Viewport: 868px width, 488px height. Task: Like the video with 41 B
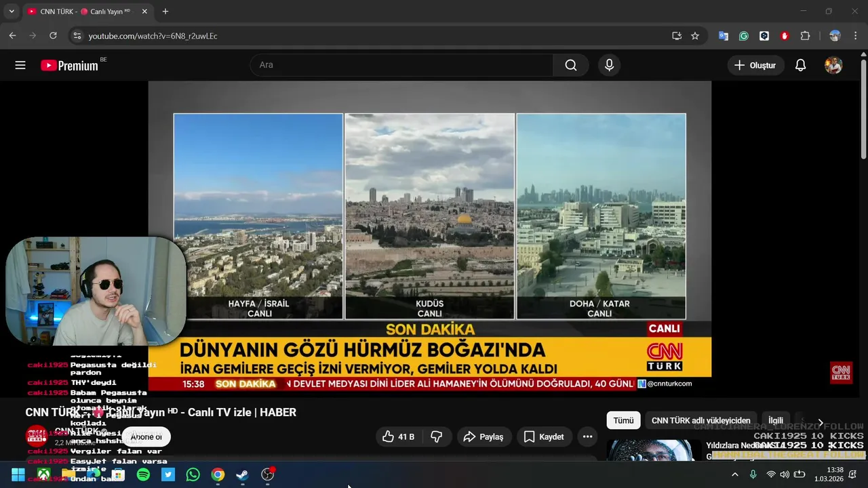pyautogui.click(x=399, y=437)
